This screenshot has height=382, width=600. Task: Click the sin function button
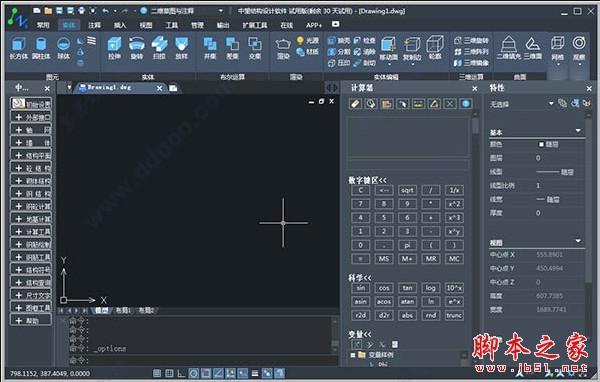pos(360,288)
